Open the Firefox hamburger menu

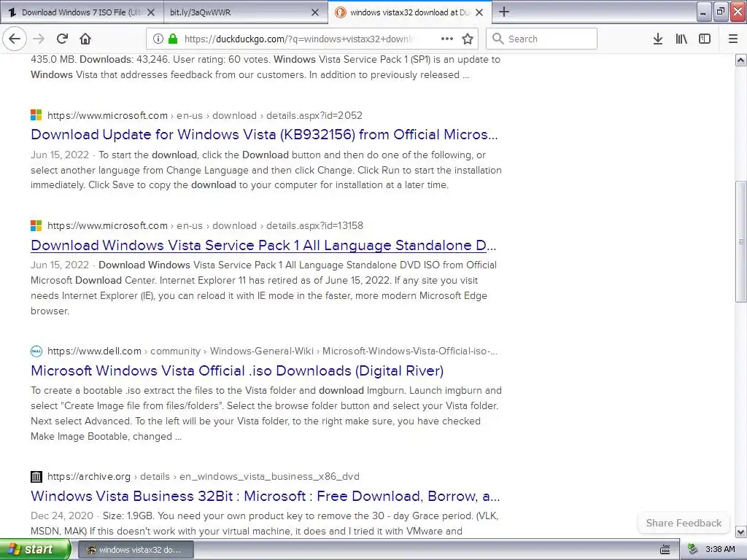pos(733,39)
